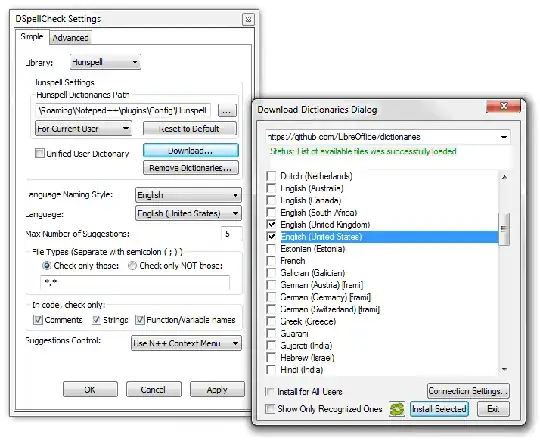Click Reset to Default button

point(190,129)
